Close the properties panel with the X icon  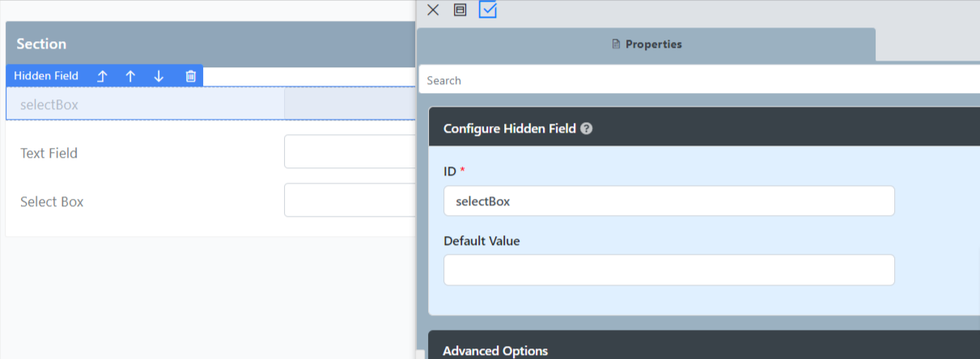(433, 10)
